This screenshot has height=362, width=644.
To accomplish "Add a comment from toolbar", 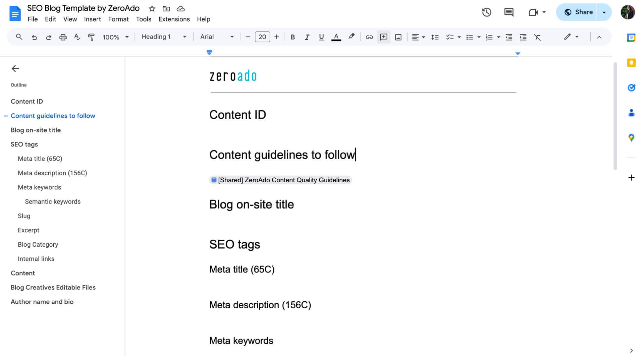I will (384, 37).
